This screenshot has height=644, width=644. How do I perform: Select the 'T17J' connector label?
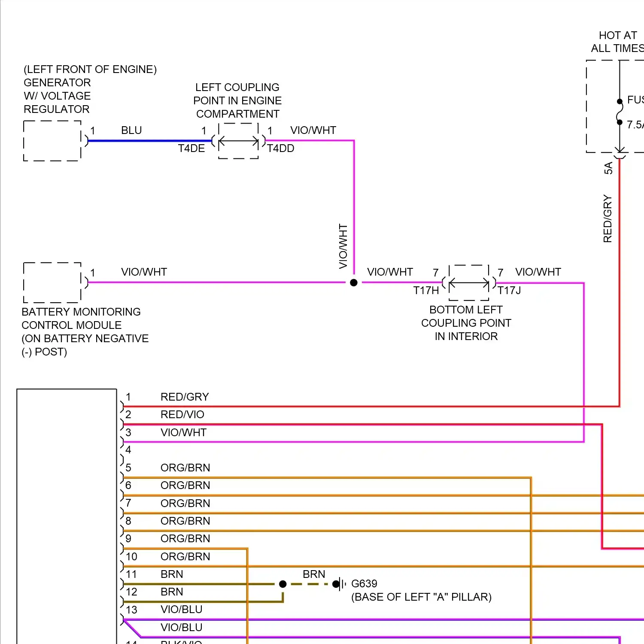pos(509,290)
